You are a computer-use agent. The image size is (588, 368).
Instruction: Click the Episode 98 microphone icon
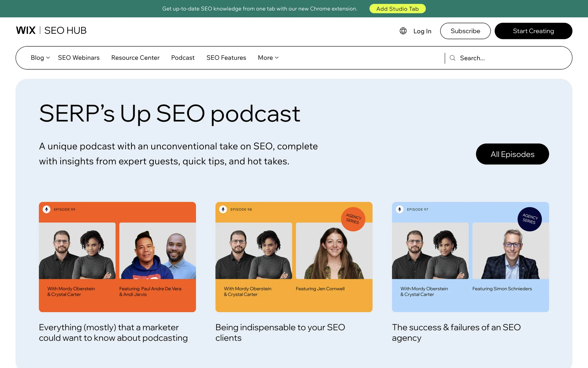tap(223, 209)
